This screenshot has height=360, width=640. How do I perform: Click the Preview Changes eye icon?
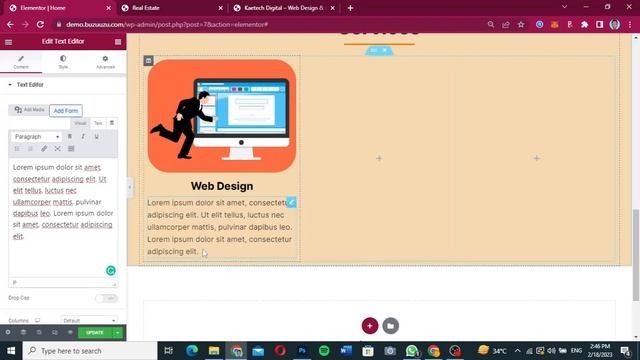(x=70, y=333)
